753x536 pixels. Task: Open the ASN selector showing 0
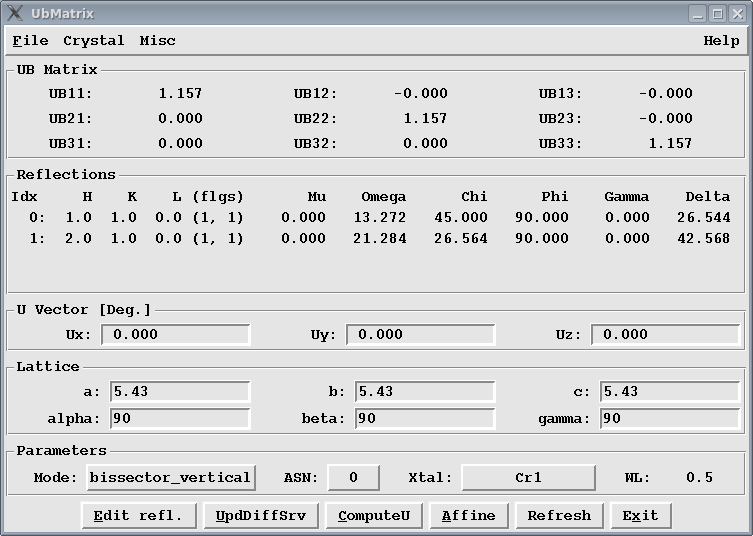click(353, 477)
